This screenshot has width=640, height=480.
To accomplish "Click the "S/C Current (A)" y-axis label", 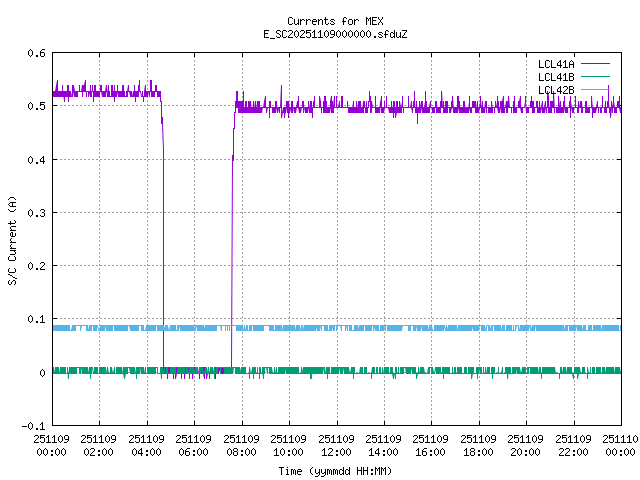I will (12, 239).
